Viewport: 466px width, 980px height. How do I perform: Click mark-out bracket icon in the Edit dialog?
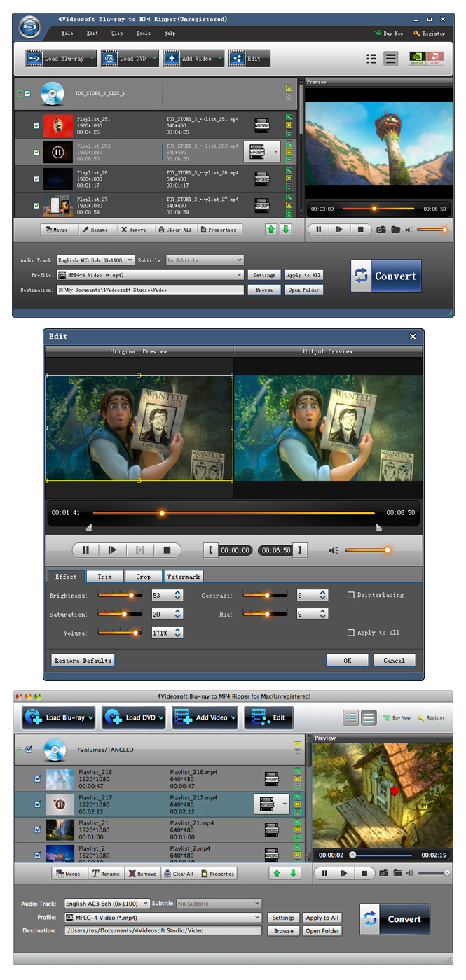click(300, 550)
